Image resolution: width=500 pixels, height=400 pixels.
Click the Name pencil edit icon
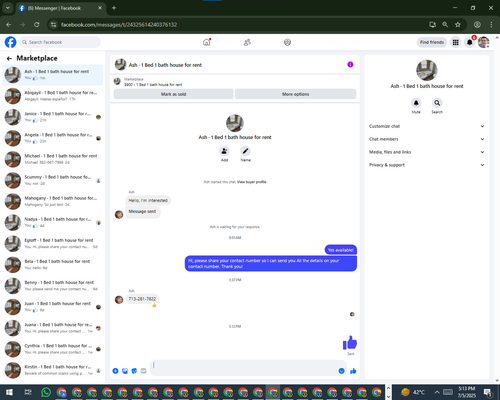245,151
